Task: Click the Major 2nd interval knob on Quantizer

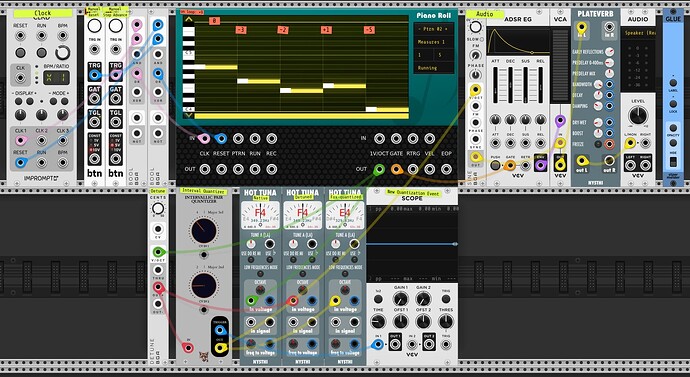Action: click(x=204, y=285)
